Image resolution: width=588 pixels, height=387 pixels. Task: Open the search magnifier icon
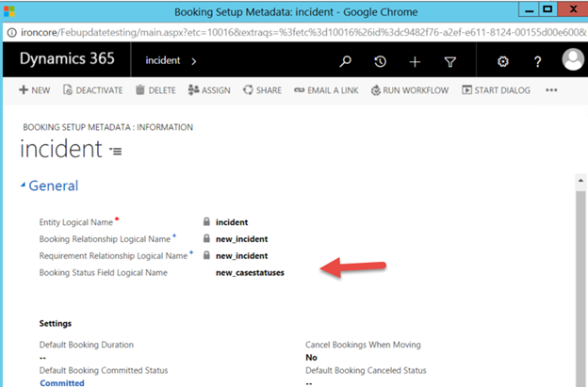coord(346,61)
